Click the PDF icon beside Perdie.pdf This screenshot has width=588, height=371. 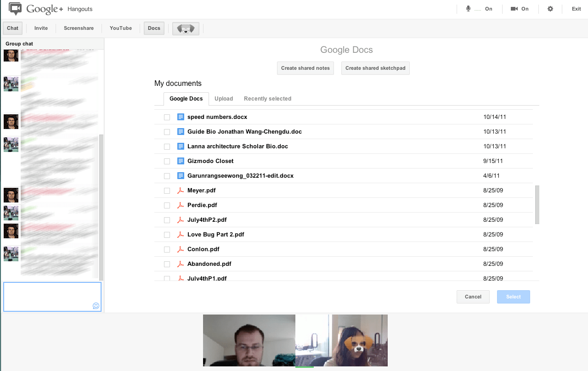(181, 205)
